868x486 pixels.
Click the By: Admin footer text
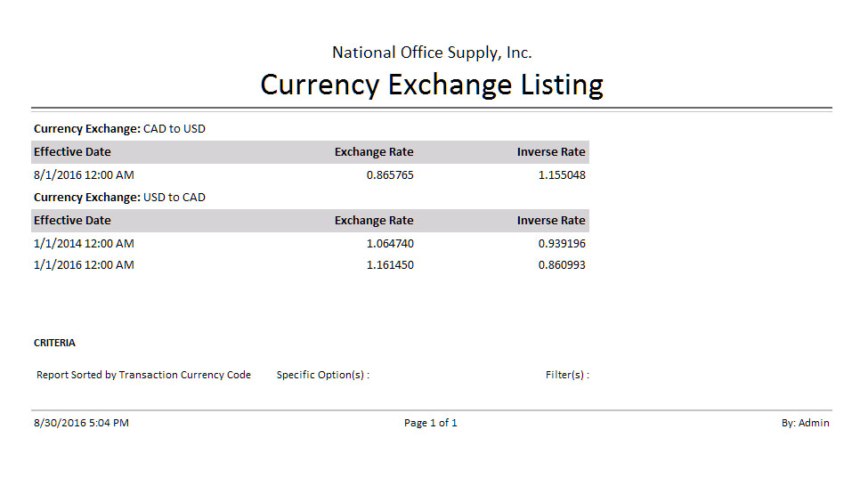coord(805,423)
